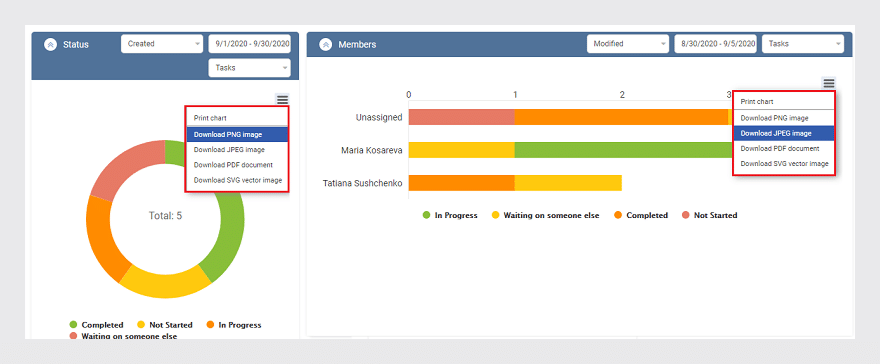Open the Created dropdown in Status panel
880x364 pixels.
162,44
